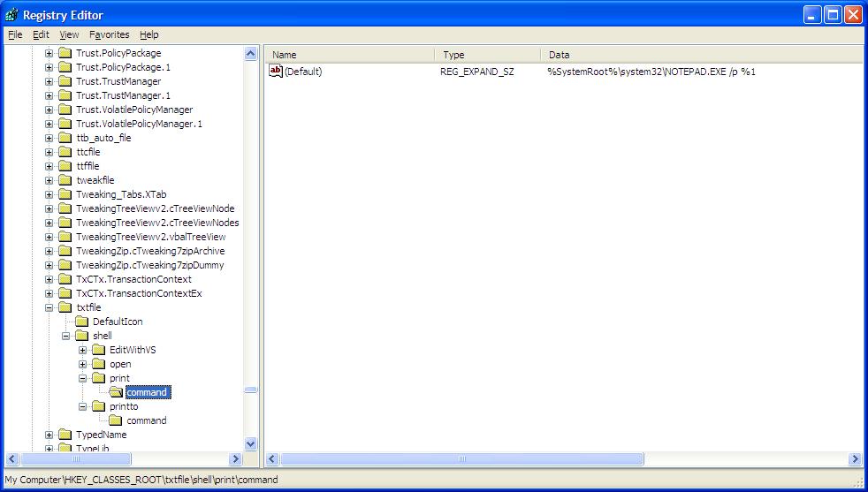Click the (Default) string value icon
This screenshot has width=868, height=492.
click(275, 71)
